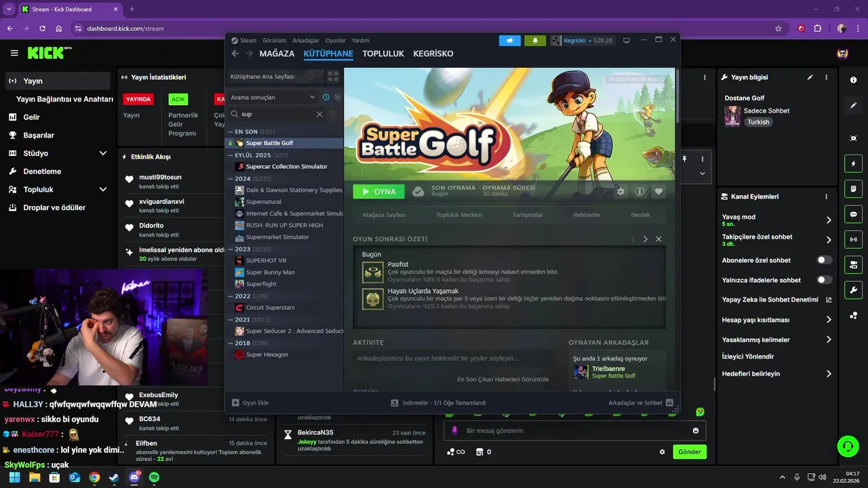Click the ready-to-play filter icon

pos(338,97)
